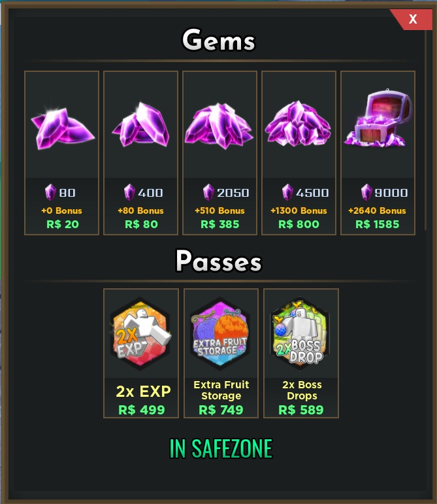Purchase gems priced at R$ 80
The image size is (437, 504).
coord(141,224)
